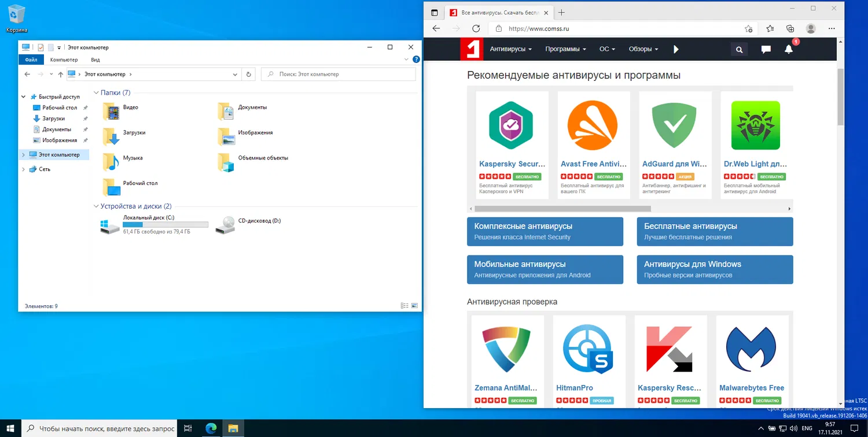Open the HitmanPro card link
Screen dimensions: 868x437
coord(575,388)
